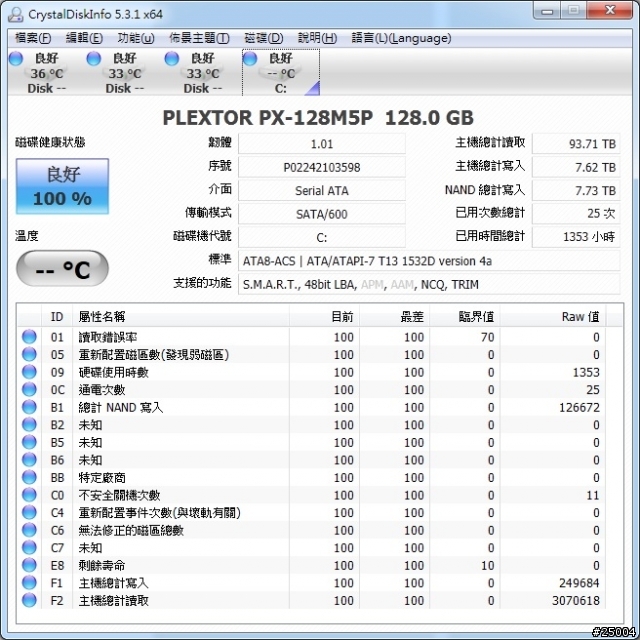
Task: Click status icon for attribute B5 row
Action: [29, 442]
